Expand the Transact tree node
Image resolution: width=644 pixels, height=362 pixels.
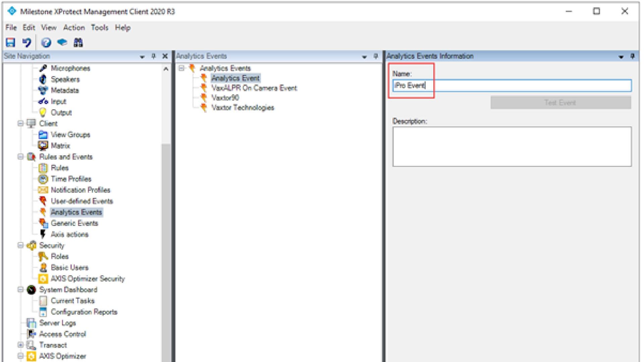20,345
